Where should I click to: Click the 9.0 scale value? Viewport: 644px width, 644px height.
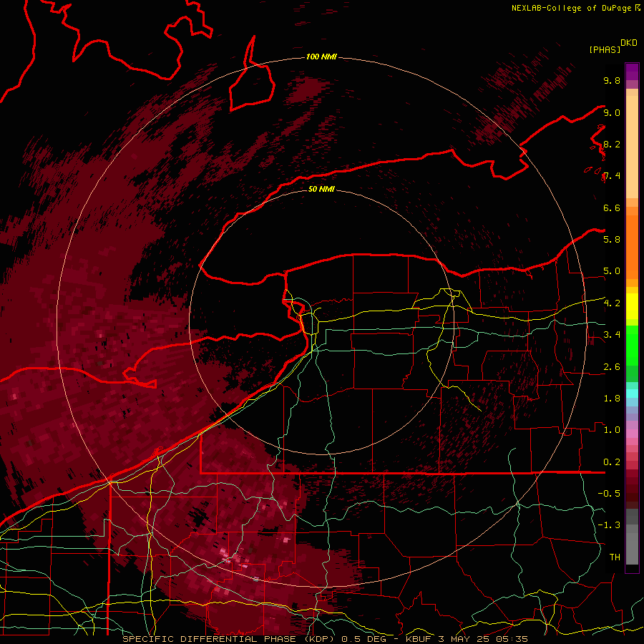[x=612, y=112]
